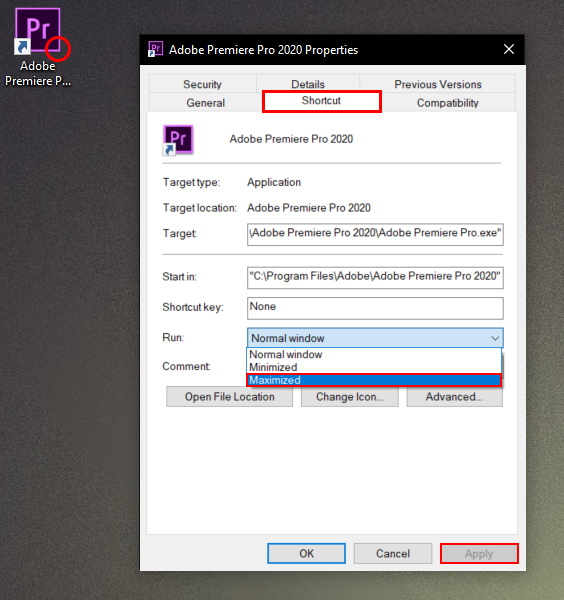Choose Normal window from the Run list
Image resolution: width=564 pixels, height=600 pixels.
click(373, 354)
